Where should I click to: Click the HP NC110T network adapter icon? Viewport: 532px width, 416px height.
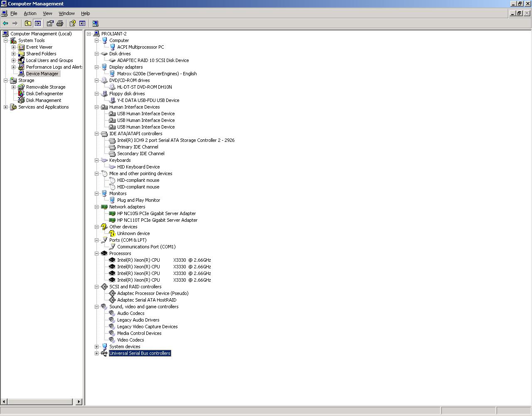point(112,220)
